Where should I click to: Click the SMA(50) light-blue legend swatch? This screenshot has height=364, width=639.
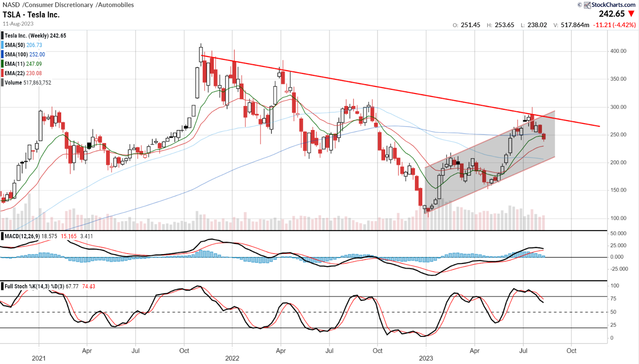(x=2, y=45)
